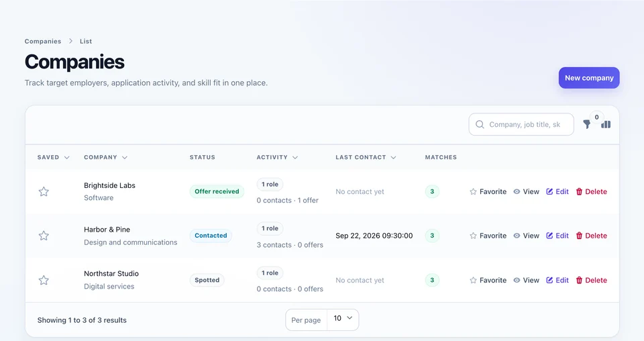Sort by Saved column
Screen dimensions: 644x341
tap(54, 157)
